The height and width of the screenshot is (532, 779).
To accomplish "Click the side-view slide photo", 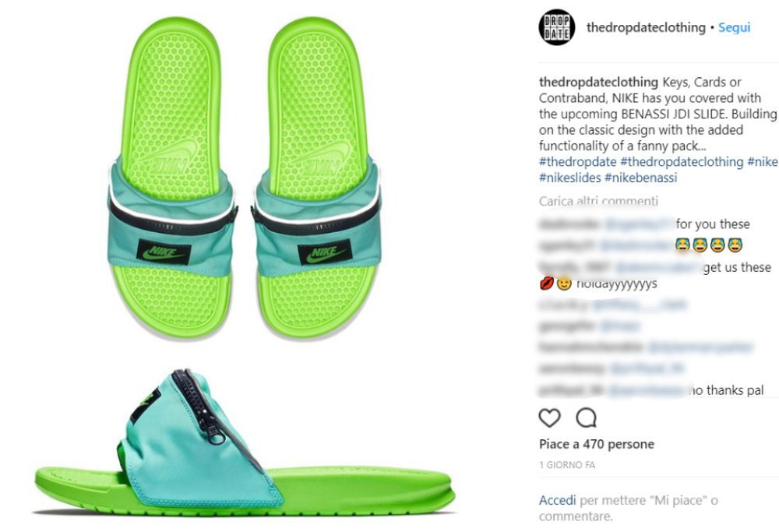I will pos(245,442).
